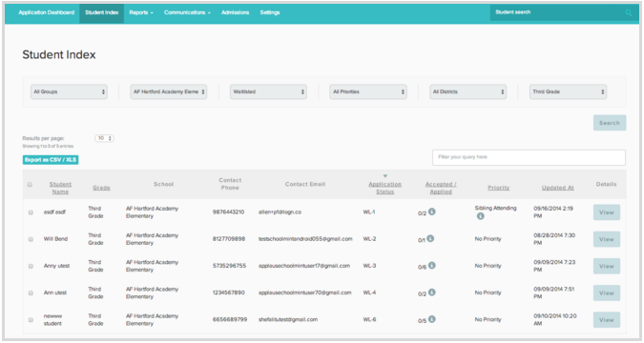Click phone number 9876443210
This screenshot has width=644, height=343.
tap(228, 212)
